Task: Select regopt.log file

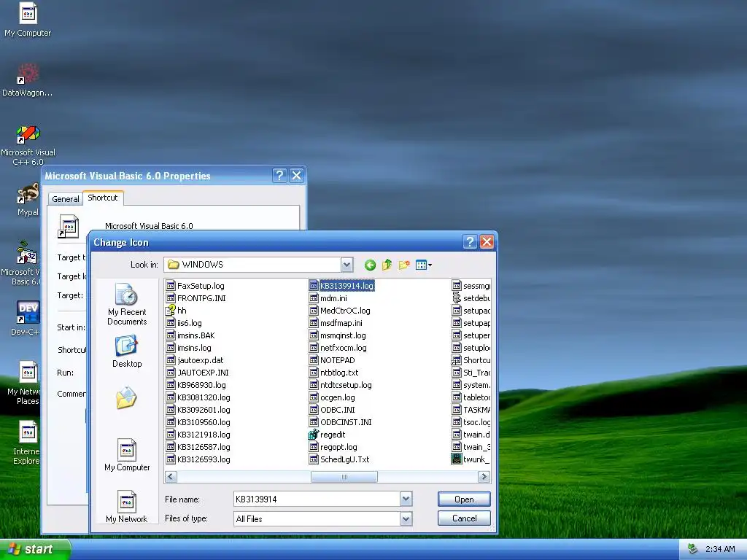Action: tap(333, 447)
